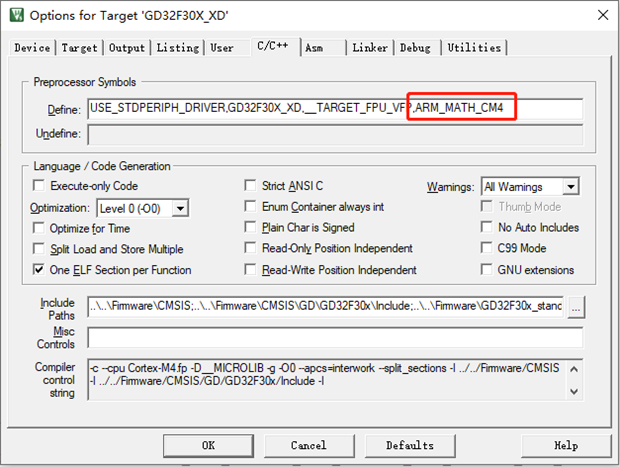Switch to the Utilities tab
This screenshot has height=467, width=620.
474,48
